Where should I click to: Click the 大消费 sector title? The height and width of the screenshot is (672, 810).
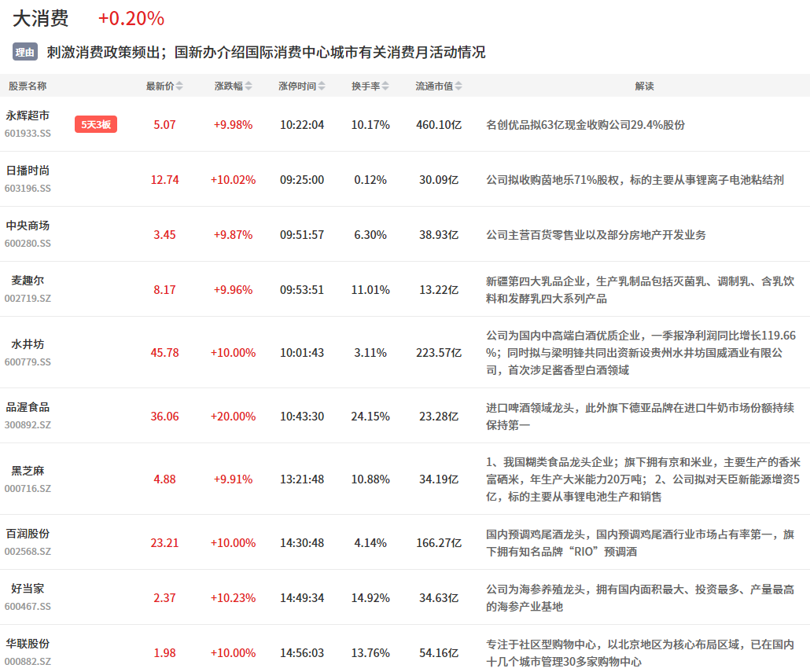click(x=40, y=19)
